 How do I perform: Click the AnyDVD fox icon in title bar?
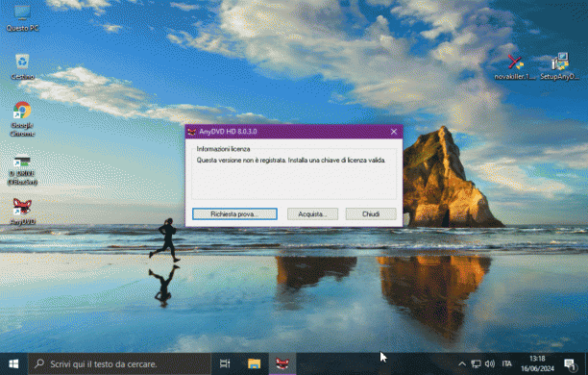192,132
